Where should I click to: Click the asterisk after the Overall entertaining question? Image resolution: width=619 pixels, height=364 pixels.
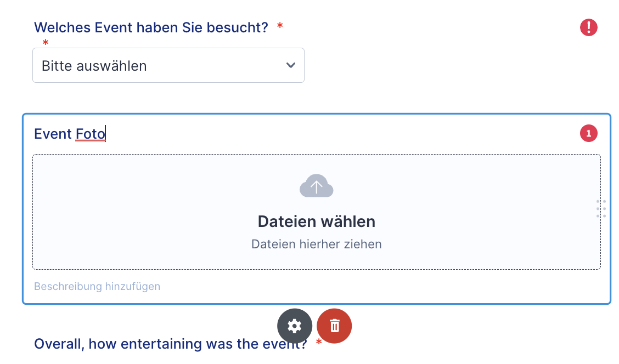(319, 343)
